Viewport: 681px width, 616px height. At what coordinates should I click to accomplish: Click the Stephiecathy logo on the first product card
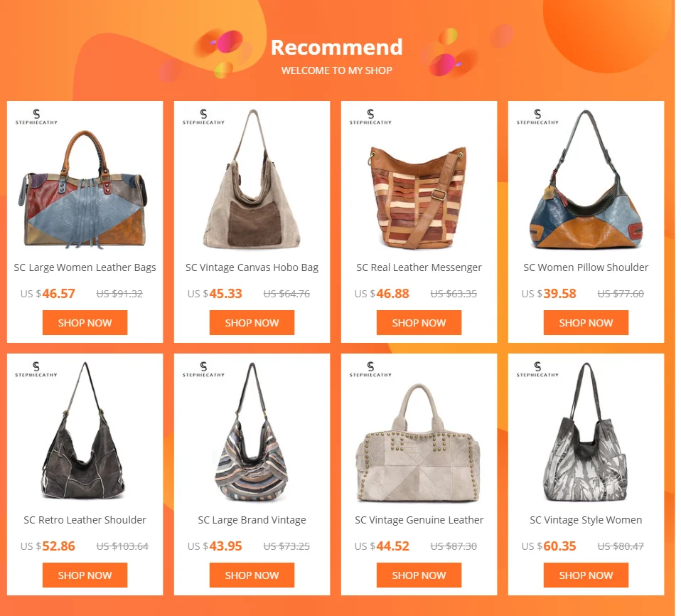36,117
